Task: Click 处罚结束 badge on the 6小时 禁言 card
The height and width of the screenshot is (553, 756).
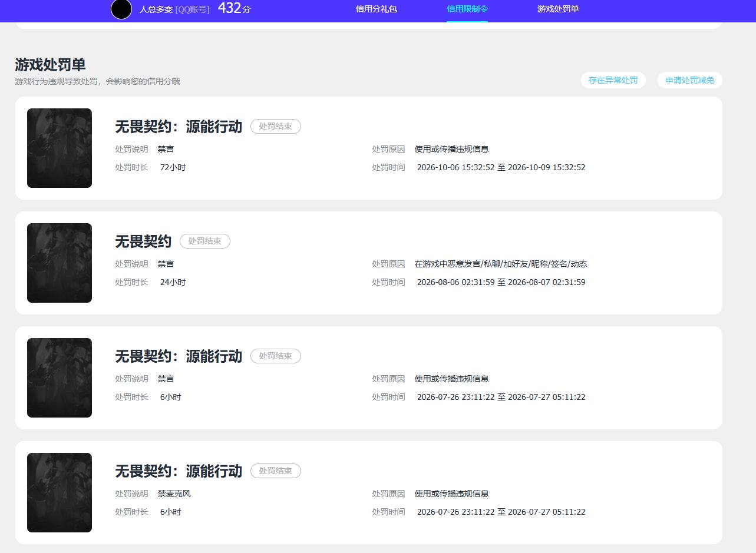Action: 276,356
